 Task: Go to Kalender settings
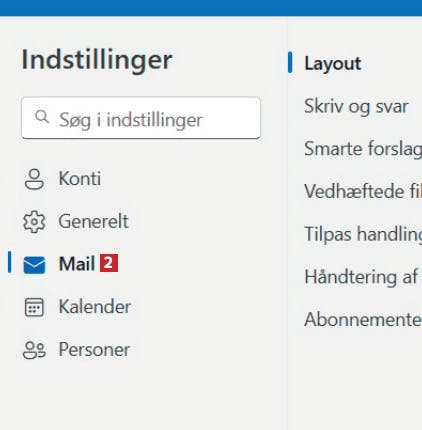(x=79, y=307)
